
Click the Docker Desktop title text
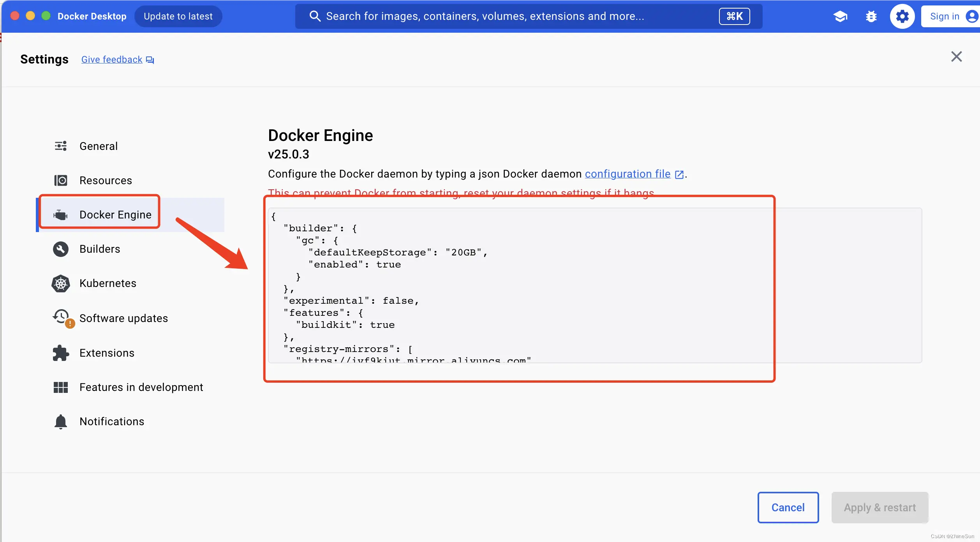[x=92, y=16]
